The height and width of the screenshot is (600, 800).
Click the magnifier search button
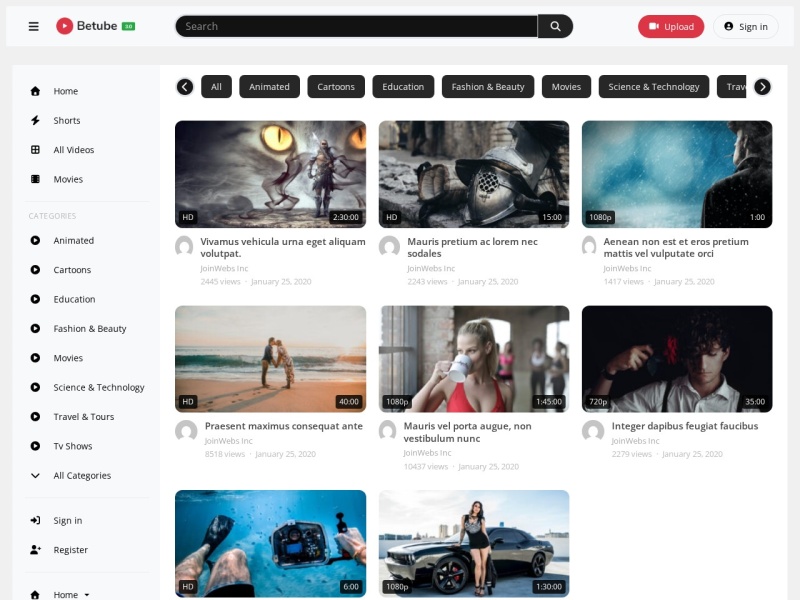[x=555, y=26]
